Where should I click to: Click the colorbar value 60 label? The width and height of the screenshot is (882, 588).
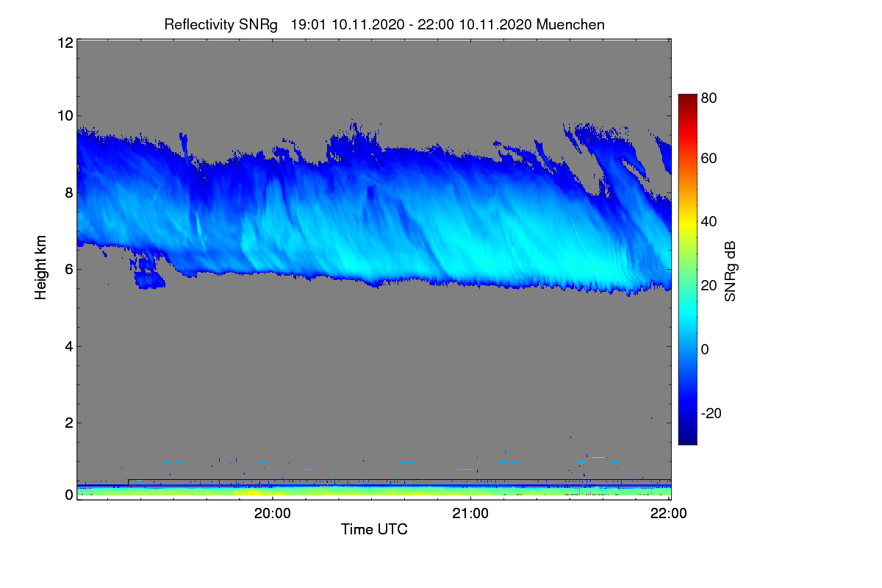(x=709, y=158)
